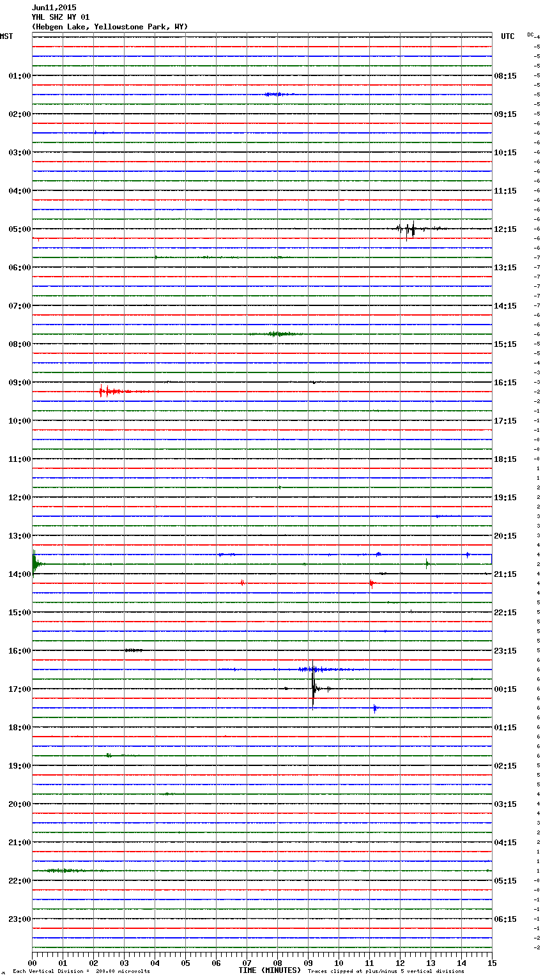Click minute tick label 05 on bottom axis

coord(185,963)
